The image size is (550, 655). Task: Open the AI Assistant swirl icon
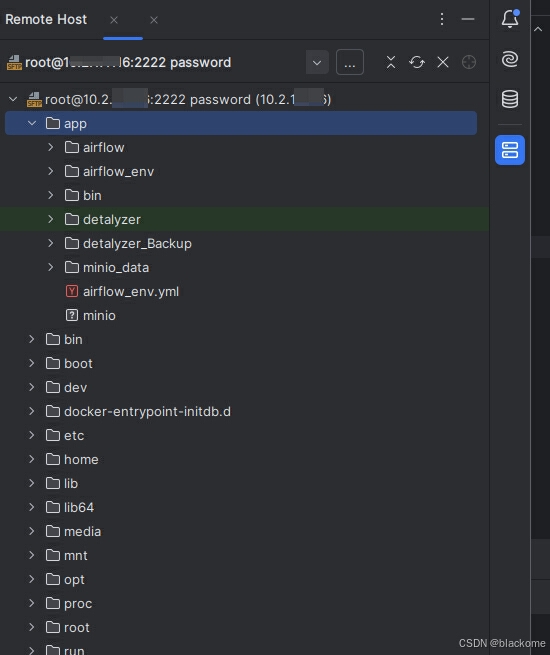coord(510,59)
